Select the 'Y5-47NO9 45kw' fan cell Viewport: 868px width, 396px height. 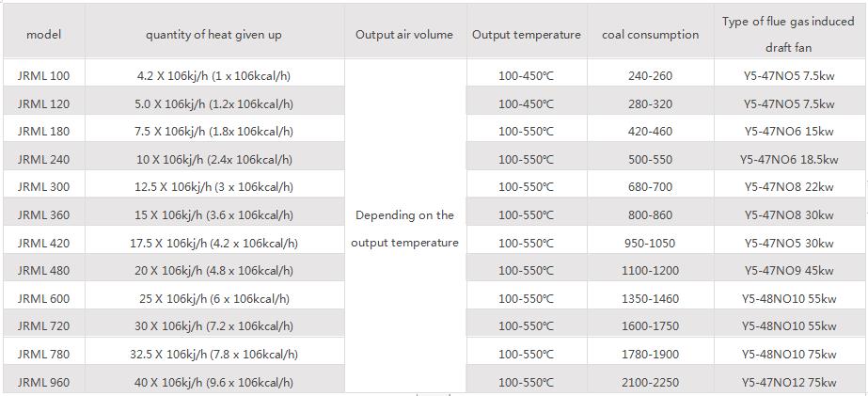click(x=788, y=271)
